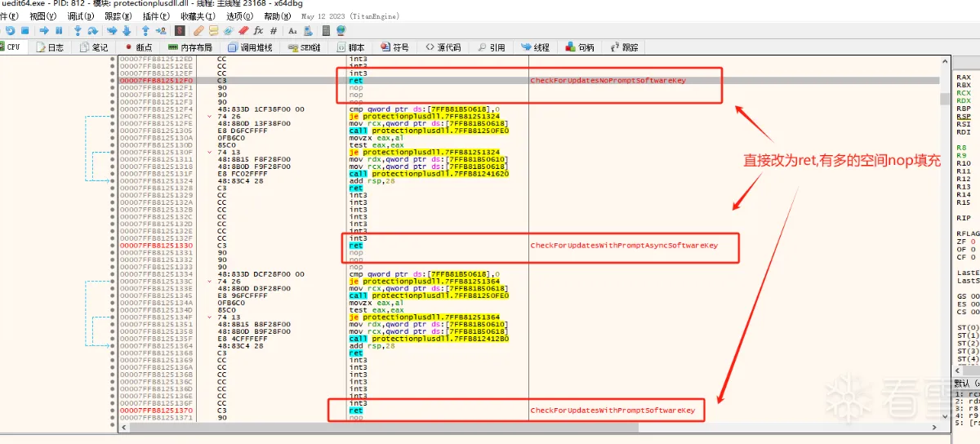The width and height of the screenshot is (980, 444).
Task: Toggle breakpoint dot at 00007FFB812512F4
Action: [x=113, y=109]
